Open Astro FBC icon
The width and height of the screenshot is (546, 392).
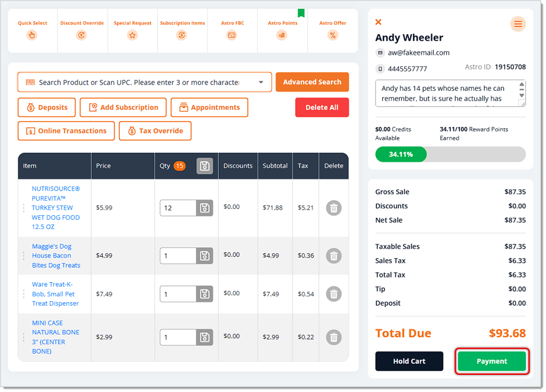232,35
